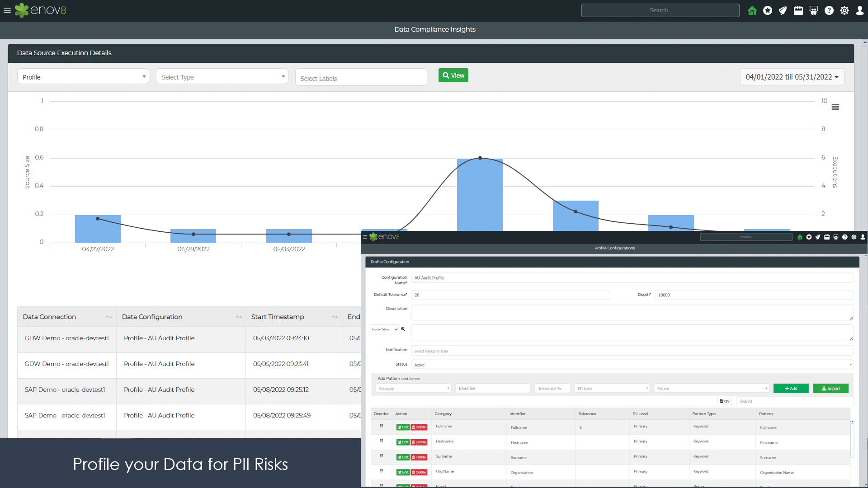Click calendar icon in Profile Configurations window
This screenshot has height=488, width=868.
827,237
